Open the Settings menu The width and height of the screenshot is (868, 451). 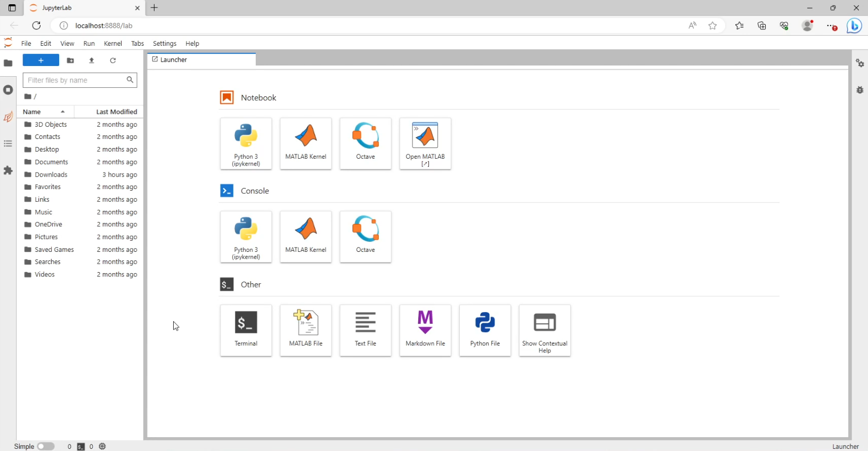click(x=165, y=44)
